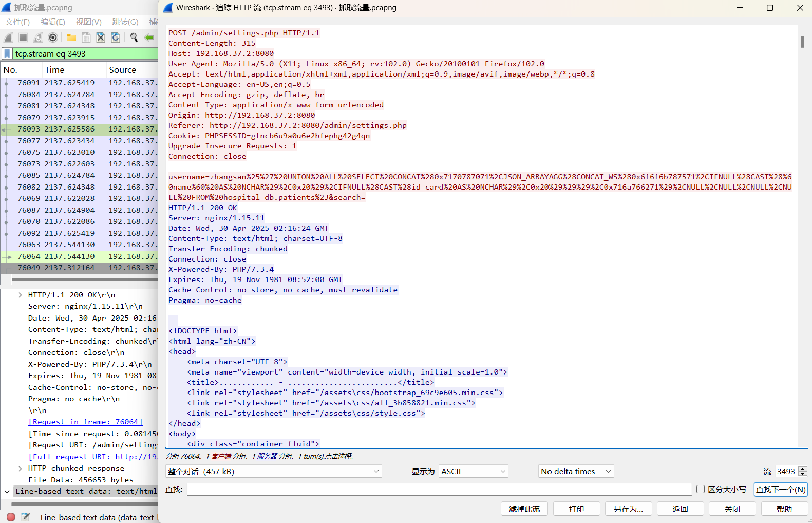Click main window Wireshark logo 抓取流量.pcapng
The width and height of the screenshot is (812, 523).
[6, 7]
